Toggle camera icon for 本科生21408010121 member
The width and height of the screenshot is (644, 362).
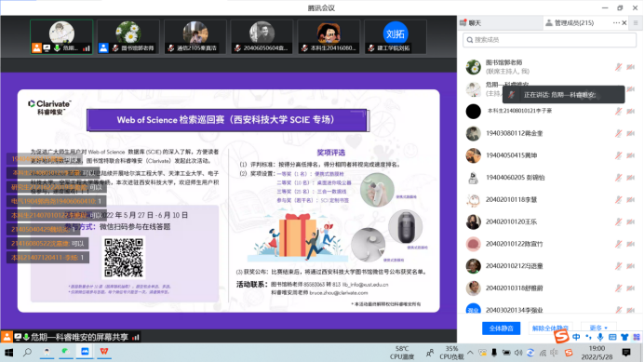tap(631, 112)
